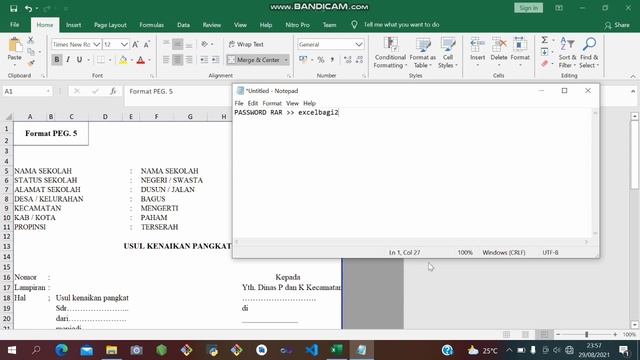Screen dimensions: 640x360
Task: Click the Sign in button
Action: 529,8
